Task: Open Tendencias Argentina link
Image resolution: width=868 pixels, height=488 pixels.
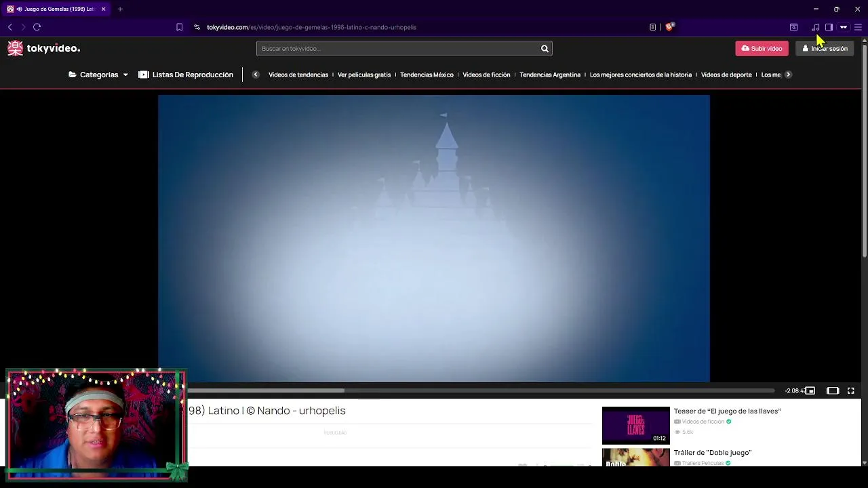Action: pyautogui.click(x=550, y=75)
